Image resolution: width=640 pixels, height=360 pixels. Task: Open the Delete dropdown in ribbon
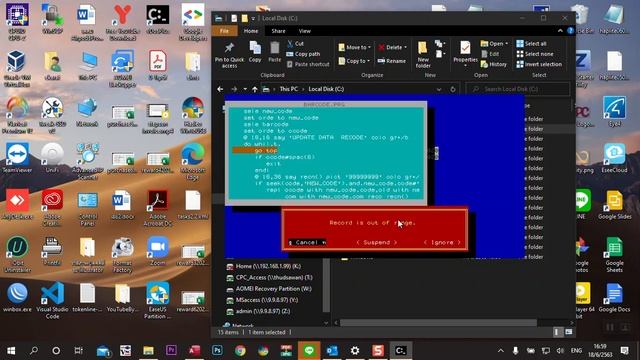[392, 47]
